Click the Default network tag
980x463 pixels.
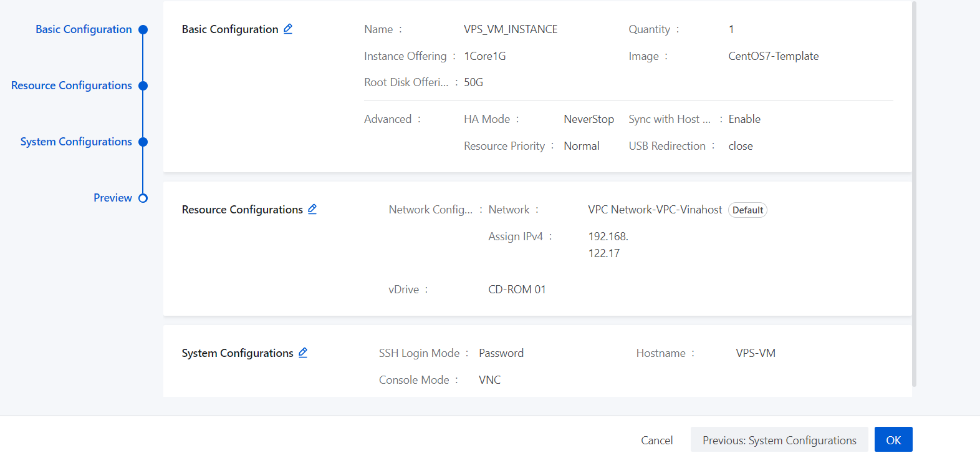click(x=747, y=210)
